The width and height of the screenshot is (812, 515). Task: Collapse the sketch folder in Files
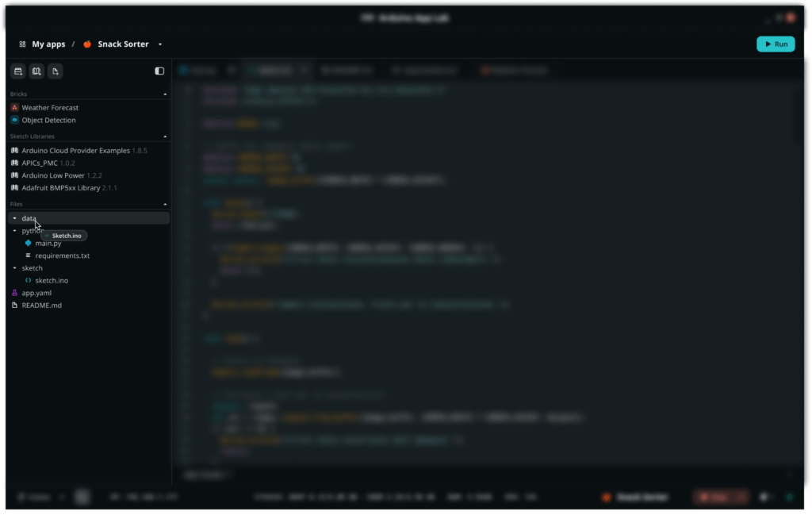[15, 268]
